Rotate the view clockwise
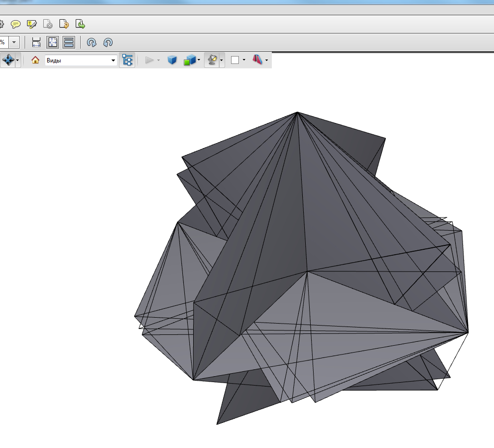Image resolution: width=494 pixels, height=448 pixels. coord(91,42)
